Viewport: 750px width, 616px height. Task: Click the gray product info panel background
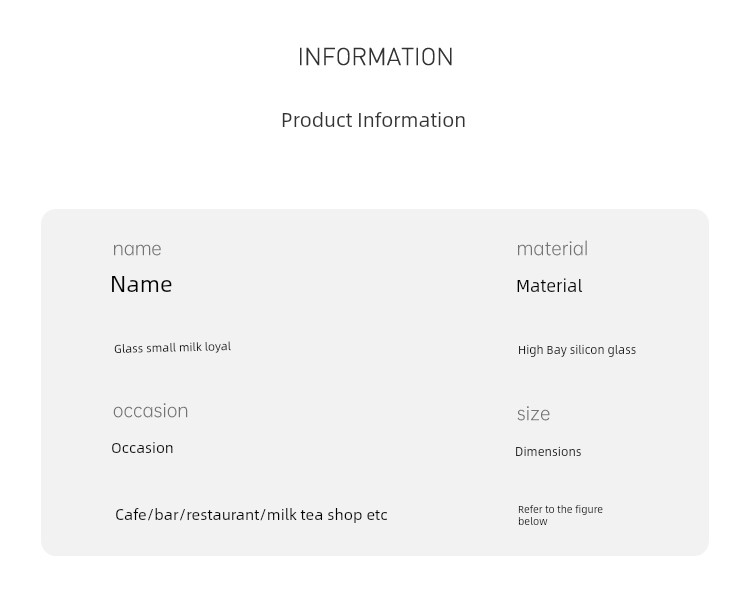(x=375, y=383)
